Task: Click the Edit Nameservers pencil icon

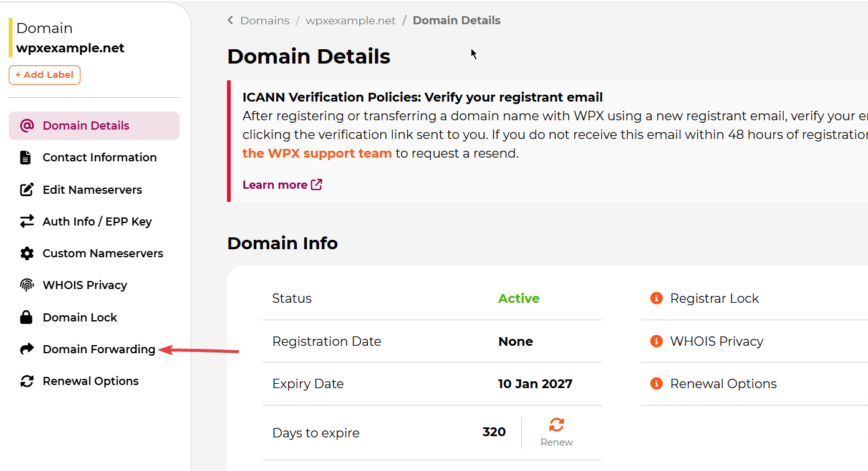Action: coord(27,189)
